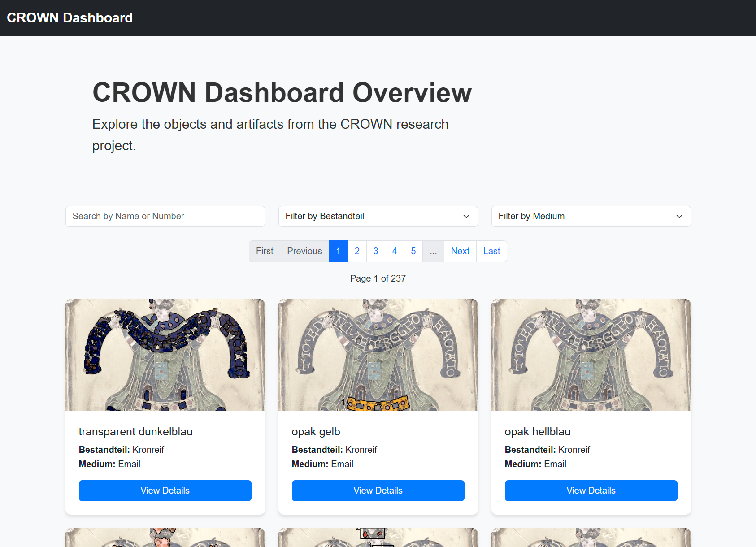View Details for transparent dunkelblau
The height and width of the screenshot is (547, 756).
tap(165, 491)
